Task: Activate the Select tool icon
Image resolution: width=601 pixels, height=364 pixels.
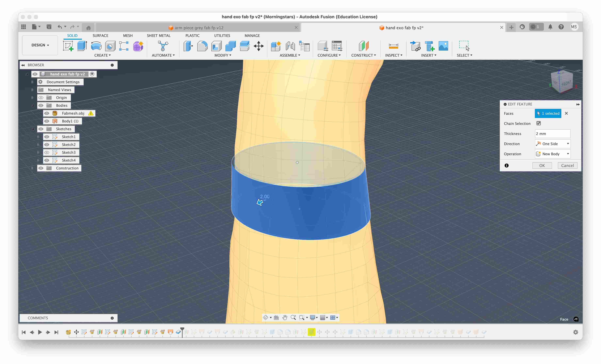Action: [464, 46]
